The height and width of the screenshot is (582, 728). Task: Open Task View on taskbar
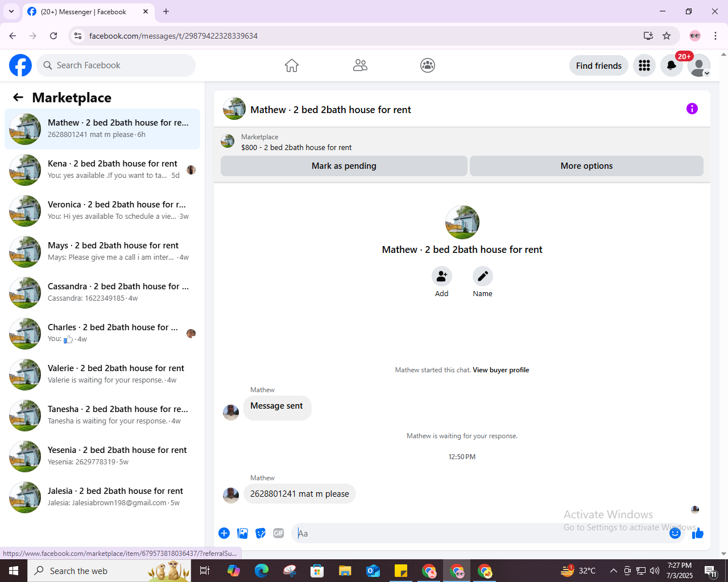(205, 571)
